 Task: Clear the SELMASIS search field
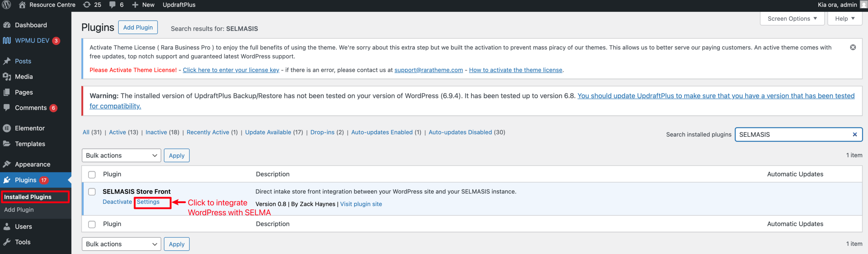click(x=855, y=134)
